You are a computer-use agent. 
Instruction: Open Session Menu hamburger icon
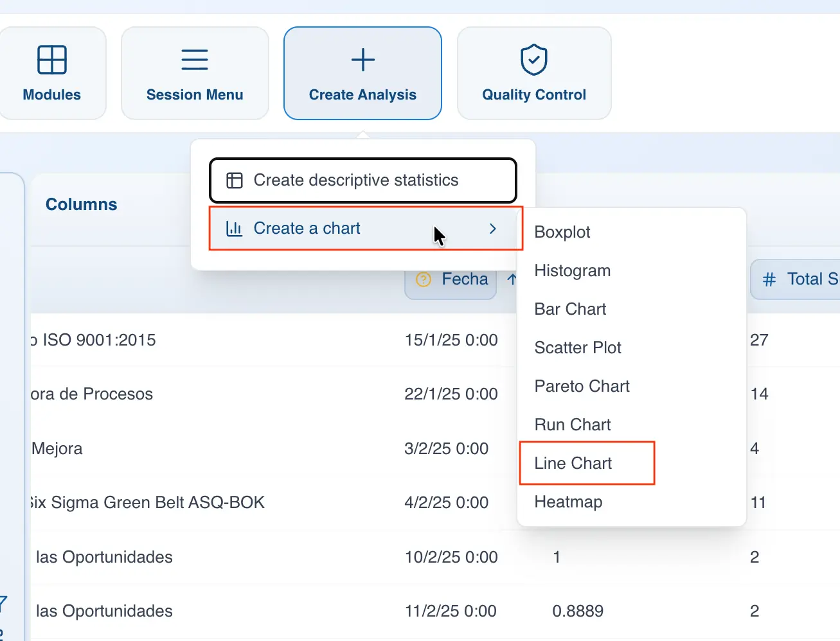pyautogui.click(x=195, y=60)
